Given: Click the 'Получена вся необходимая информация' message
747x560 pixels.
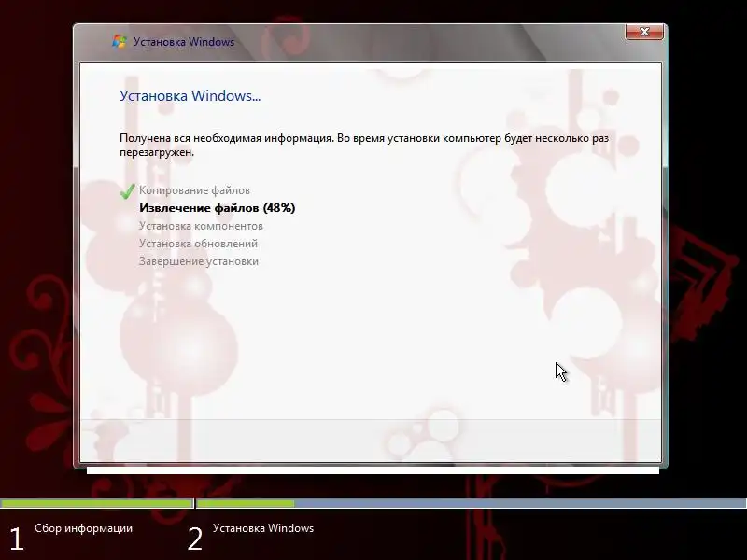Looking at the screenshot, I should coord(364,146).
